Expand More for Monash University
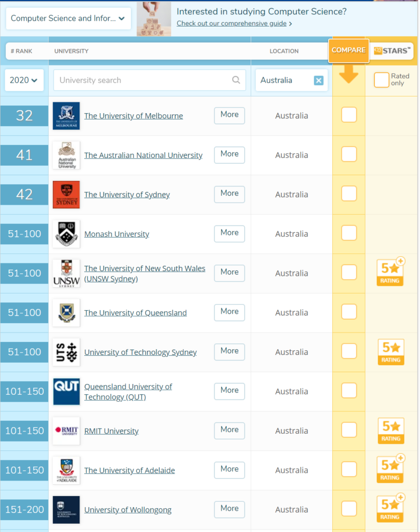Screen dimensions: 420x532 tap(230, 233)
